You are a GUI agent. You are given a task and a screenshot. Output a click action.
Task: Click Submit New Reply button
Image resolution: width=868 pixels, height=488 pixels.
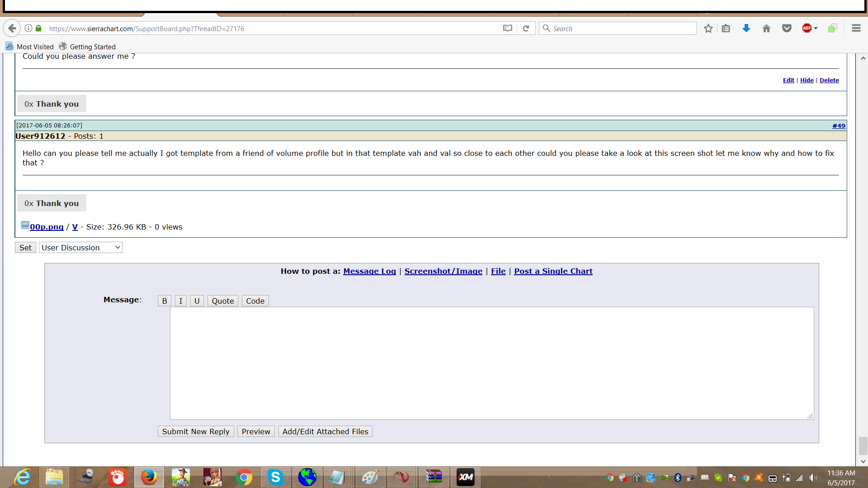[196, 432]
